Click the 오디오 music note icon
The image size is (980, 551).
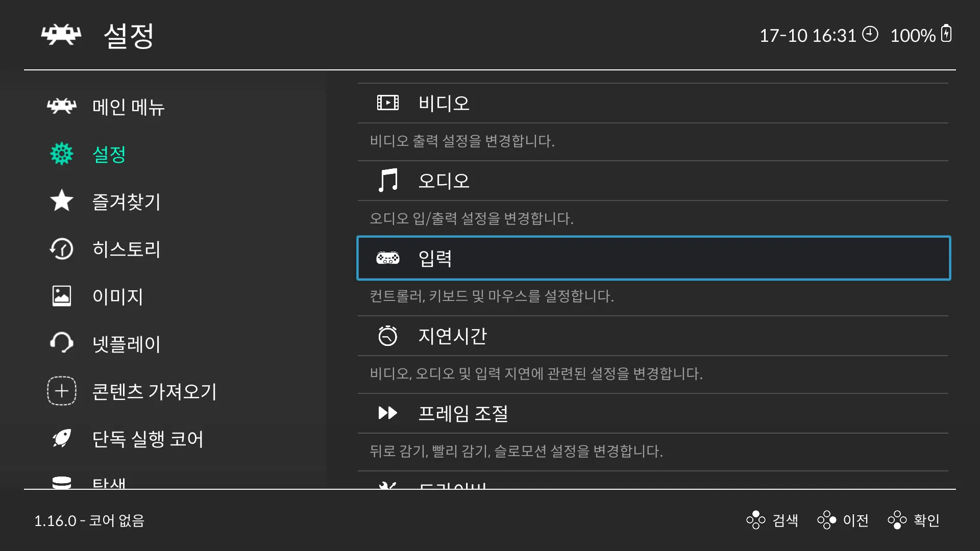click(388, 181)
